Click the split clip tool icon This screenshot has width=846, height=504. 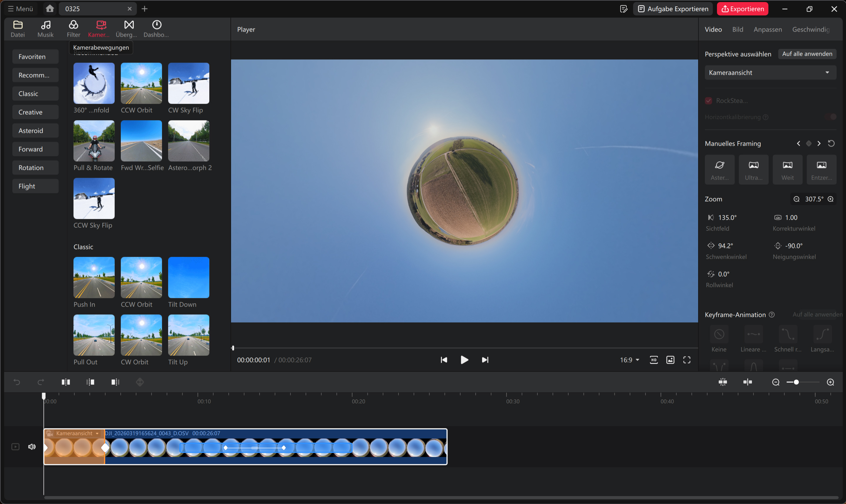click(66, 382)
